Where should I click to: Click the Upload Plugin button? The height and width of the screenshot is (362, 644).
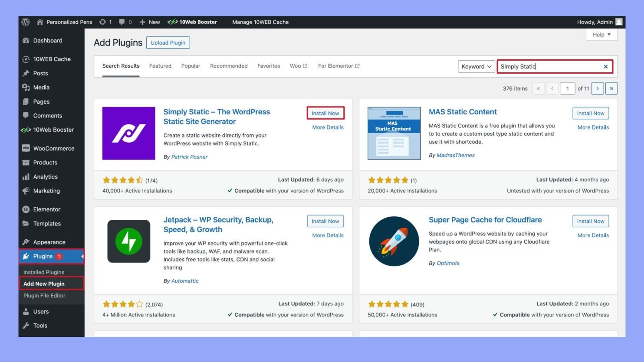(168, 42)
